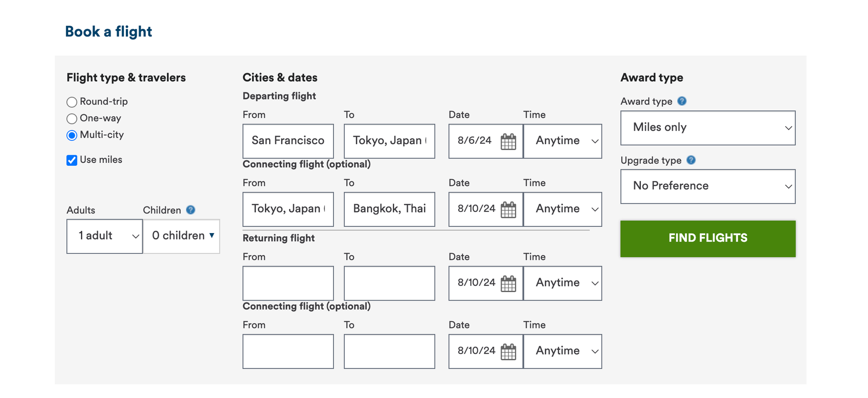The width and height of the screenshot is (868, 398).
Task: Select the Multi-city radio button
Action: [x=71, y=135]
